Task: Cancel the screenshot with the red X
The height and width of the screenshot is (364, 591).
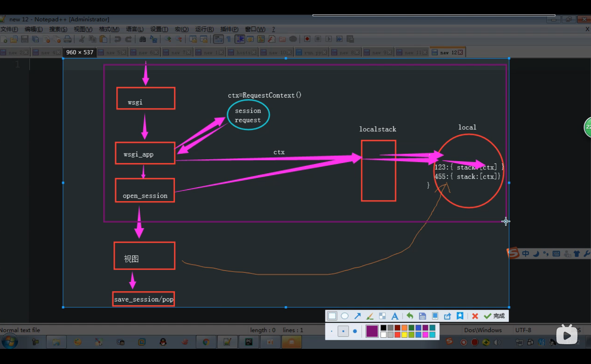Action: tap(475, 316)
